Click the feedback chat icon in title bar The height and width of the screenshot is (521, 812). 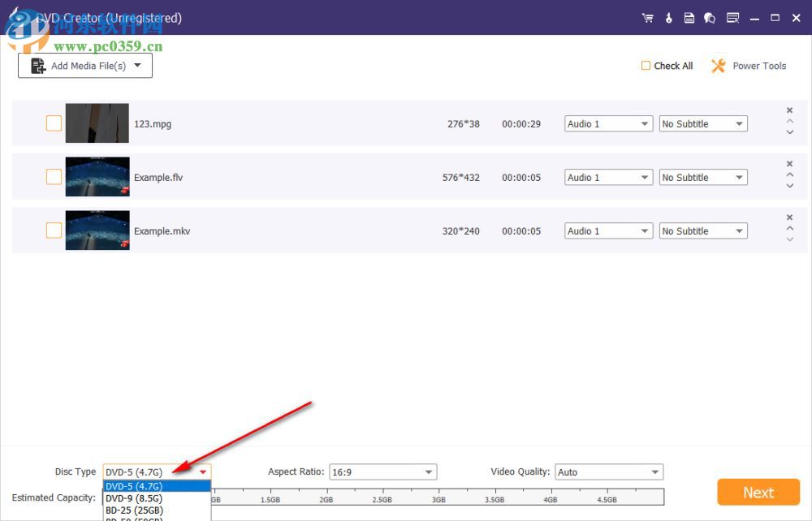pos(709,17)
